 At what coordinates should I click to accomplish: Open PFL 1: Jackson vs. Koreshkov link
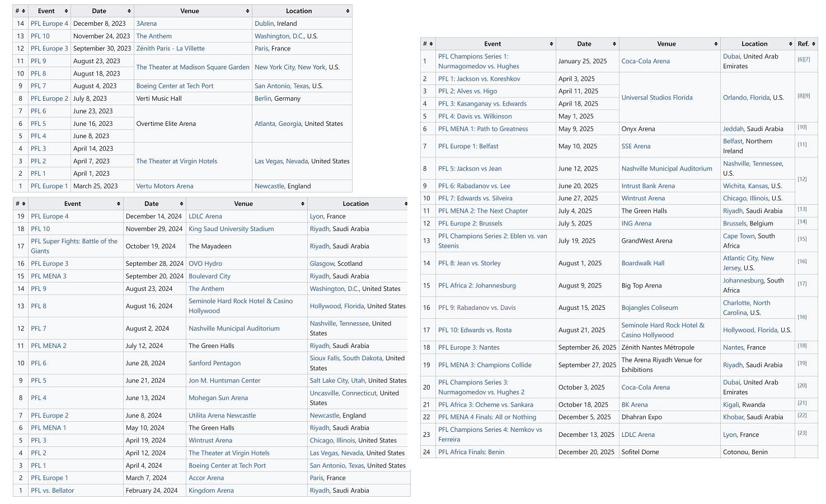pyautogui.click(x=479, y=79)
